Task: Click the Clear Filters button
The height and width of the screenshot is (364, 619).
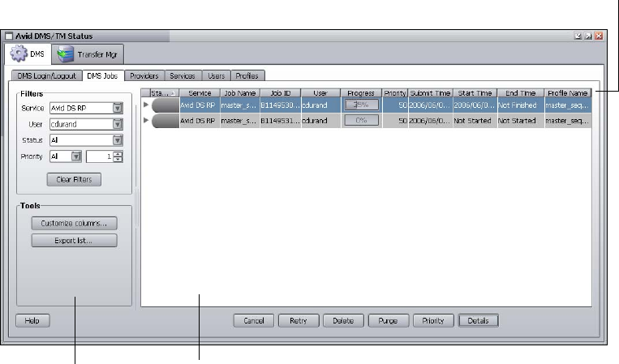Action: [x=74, y=179]
